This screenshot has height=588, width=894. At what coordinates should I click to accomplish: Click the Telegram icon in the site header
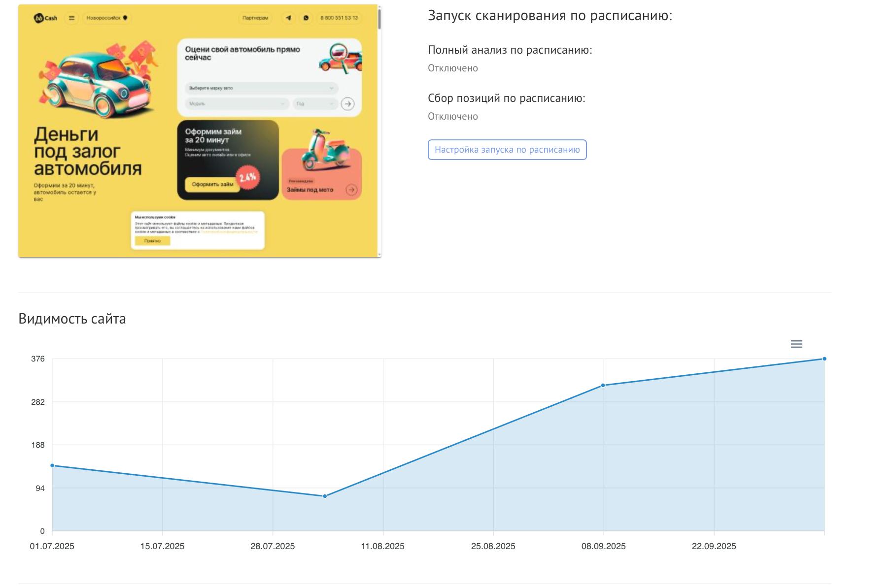[288, 18]
